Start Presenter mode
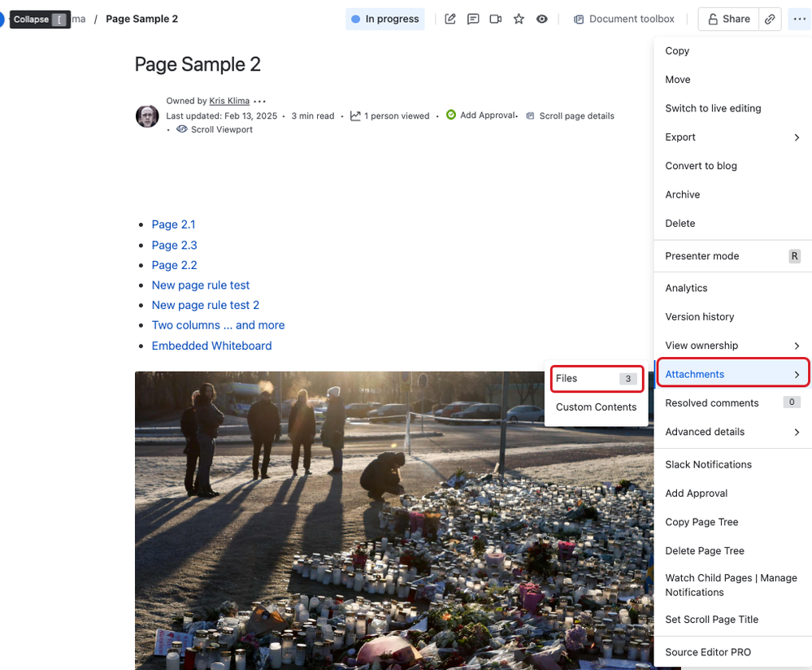This screenshot has height=670, width=812. 732,256
